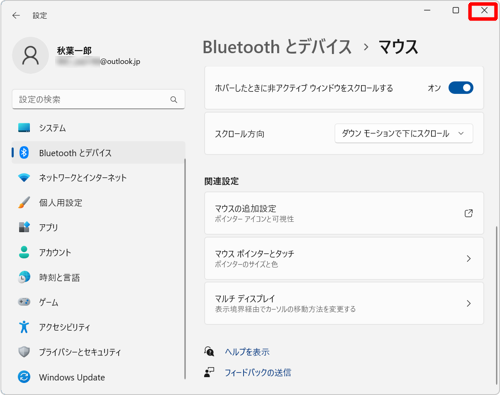Click the back arrow in title bar
500x395 pixels.
pyautogui.click(x=16, y=16)
